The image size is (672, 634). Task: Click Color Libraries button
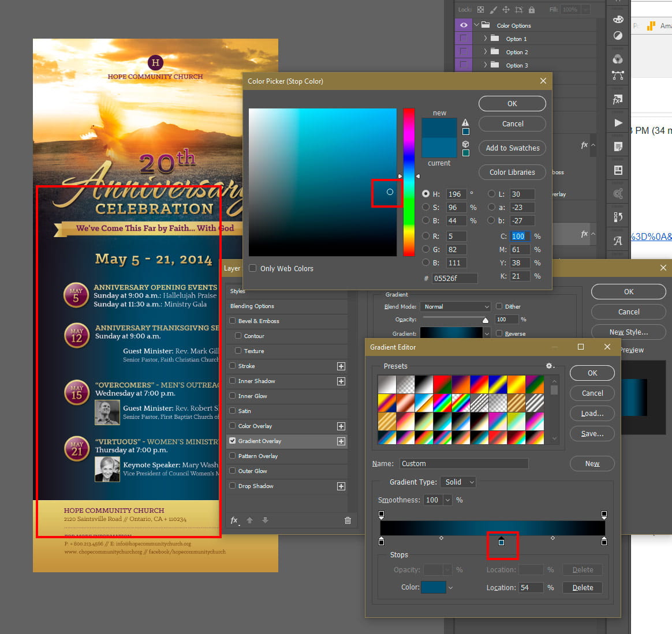click(x=512, y=172)
